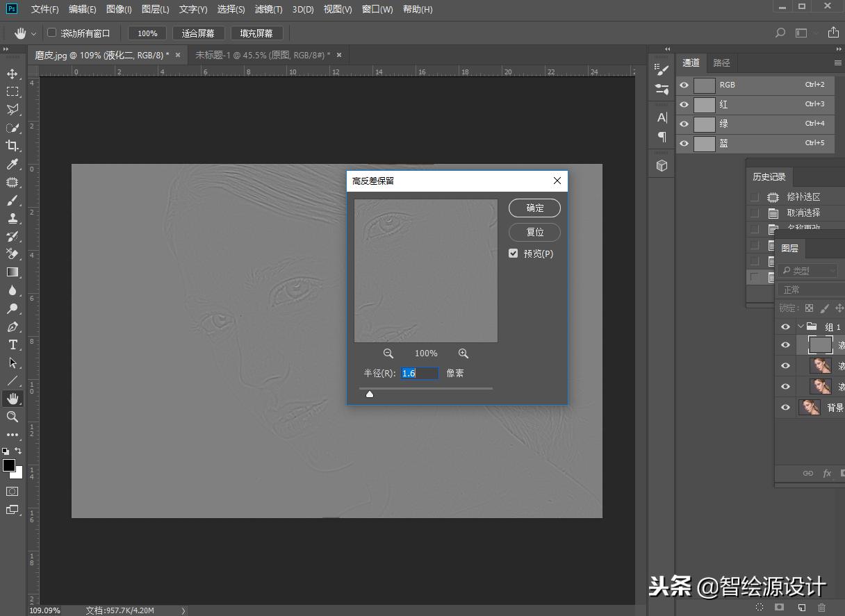Select the Eyedropper tool
845x616 pixels.
point(13,164)
